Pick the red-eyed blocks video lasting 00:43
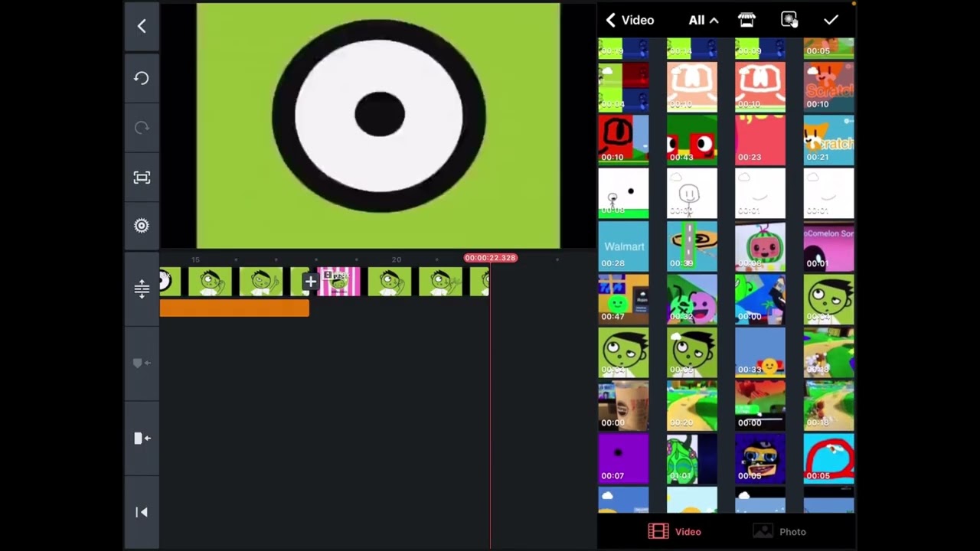980x551 pixels. [692, 140]
